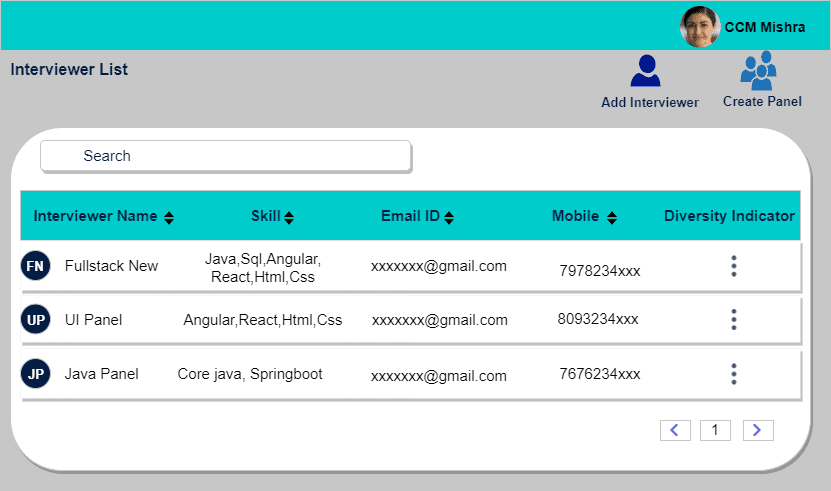Sort the Email ID column arrows
Viewport: 831px width, 491px height.
[449, 217]
